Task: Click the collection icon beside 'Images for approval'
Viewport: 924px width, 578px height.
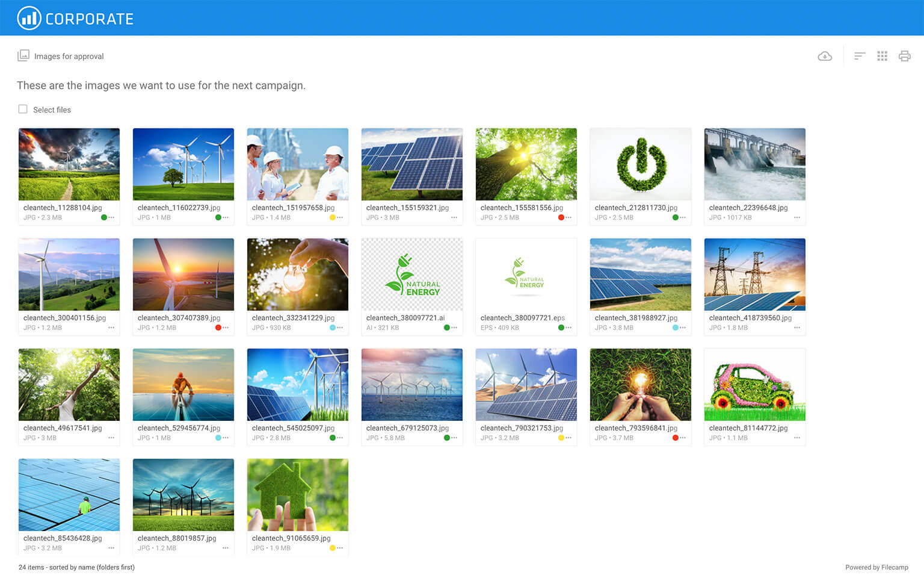Action: pyautogui.click(x=23, y=55)
